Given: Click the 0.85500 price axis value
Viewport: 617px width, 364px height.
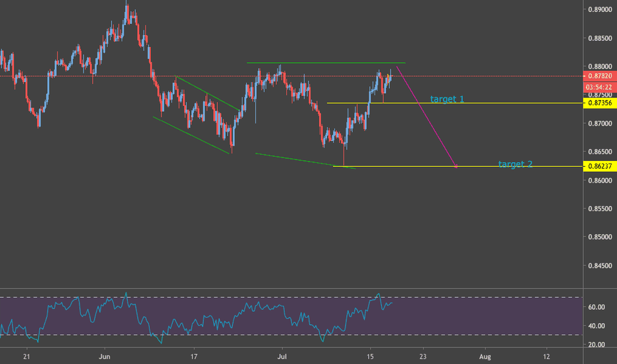Looking at the screenshot, I should (x=600, y=209).
